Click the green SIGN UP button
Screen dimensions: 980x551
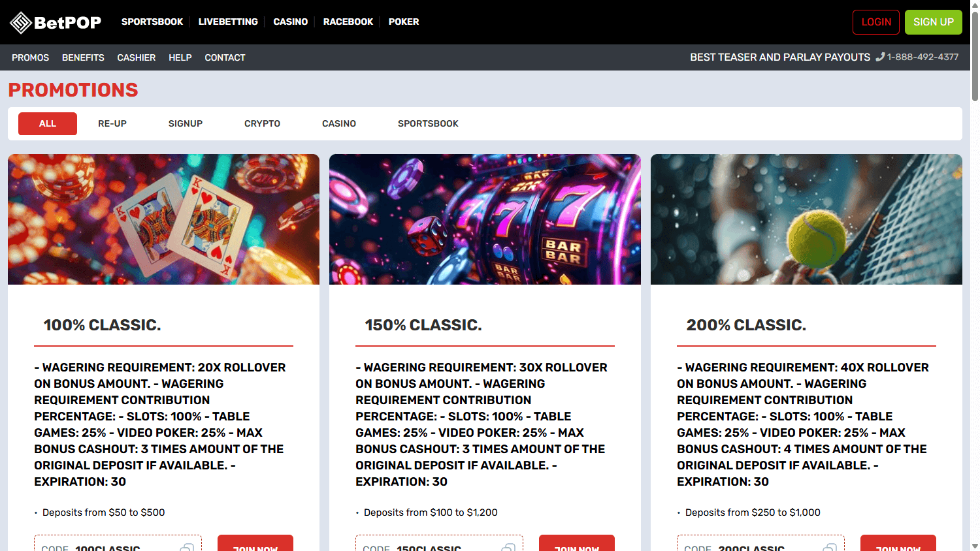(933, 22)
